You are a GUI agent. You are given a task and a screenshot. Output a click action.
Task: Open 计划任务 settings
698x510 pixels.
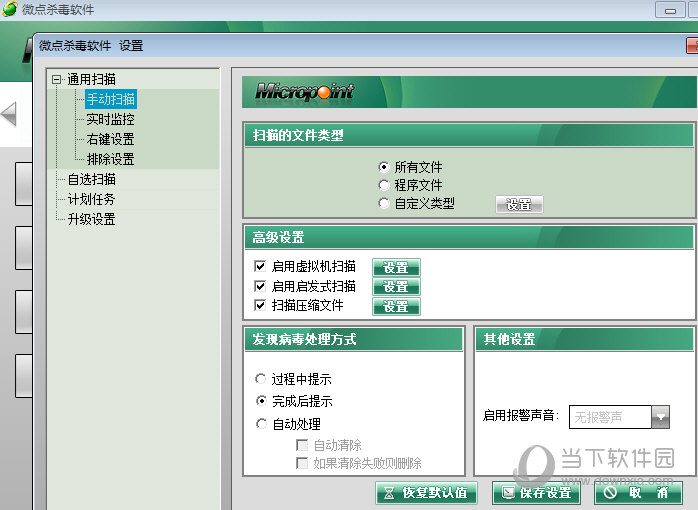coord(91,199)
